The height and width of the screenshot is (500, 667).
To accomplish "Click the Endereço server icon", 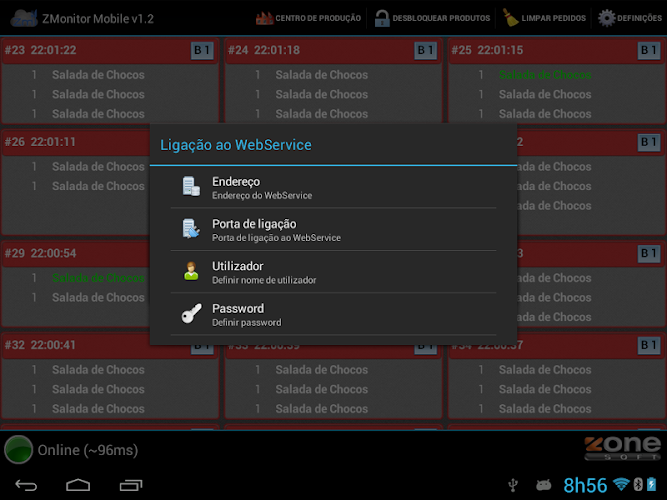I will (191, 187).
